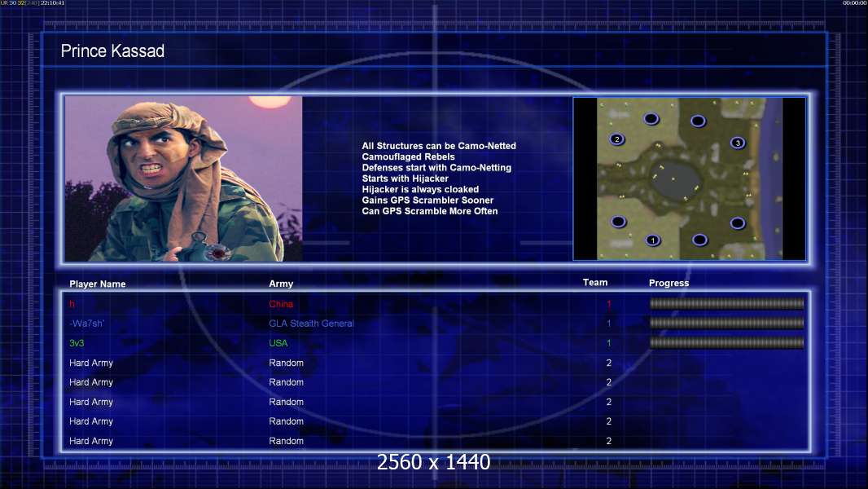Screen dimensions: 868x489
Task: Click the team number for China row
Action: pos(609,304)
